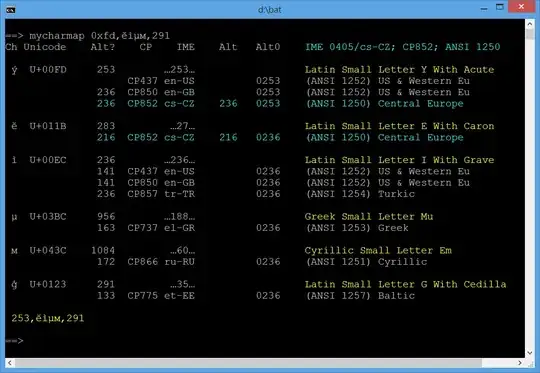Click the 'U+03BC' code point

click(x=48, y=217)
